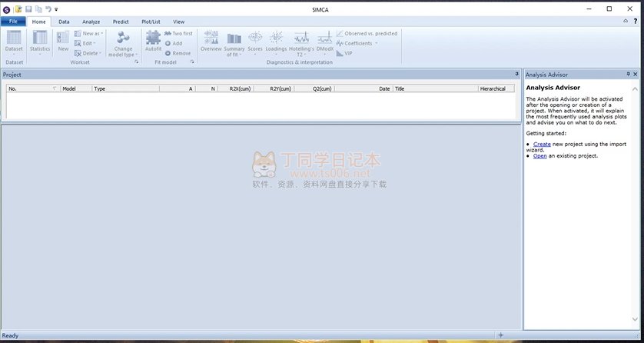Image resolution: width=644 pixels, height=343 pixels.
Task: Click the R2X(cum) column header
Action: coord(235,88)
